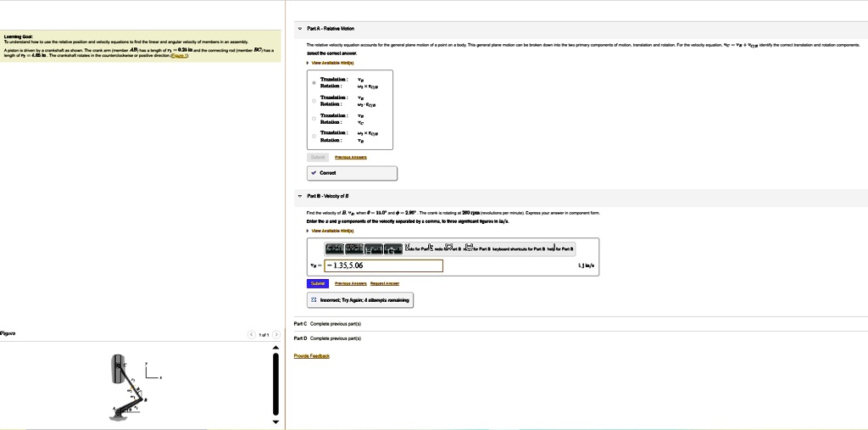This screenshot has width=868, height=430.
Task: Click the 'Figure' panel label
Action: (x=8, y=333)
